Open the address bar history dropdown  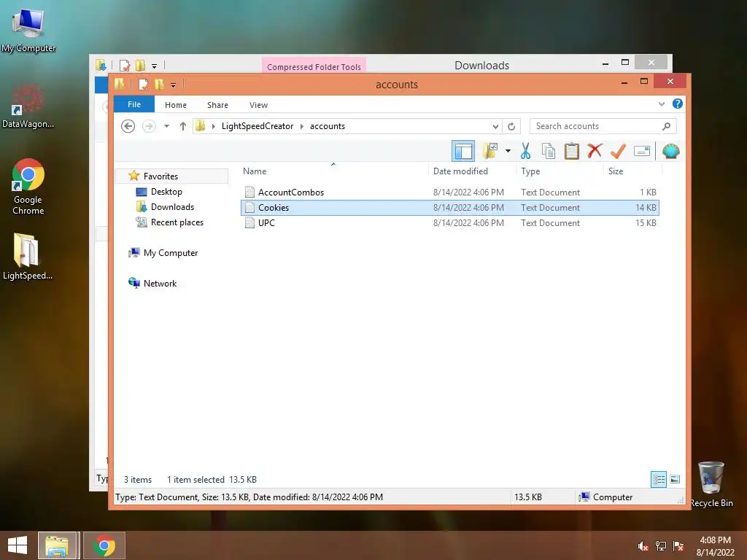[x=495, y=126]
